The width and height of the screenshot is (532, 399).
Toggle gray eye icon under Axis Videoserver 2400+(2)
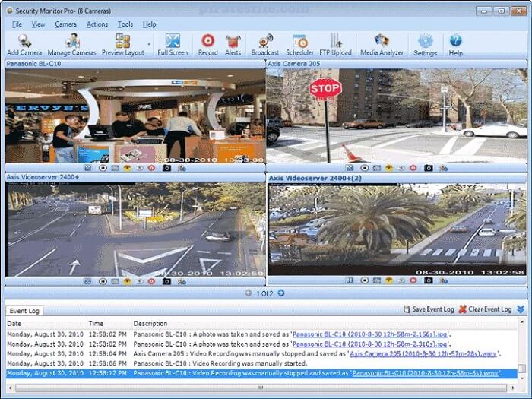click(x=401, y=280)
